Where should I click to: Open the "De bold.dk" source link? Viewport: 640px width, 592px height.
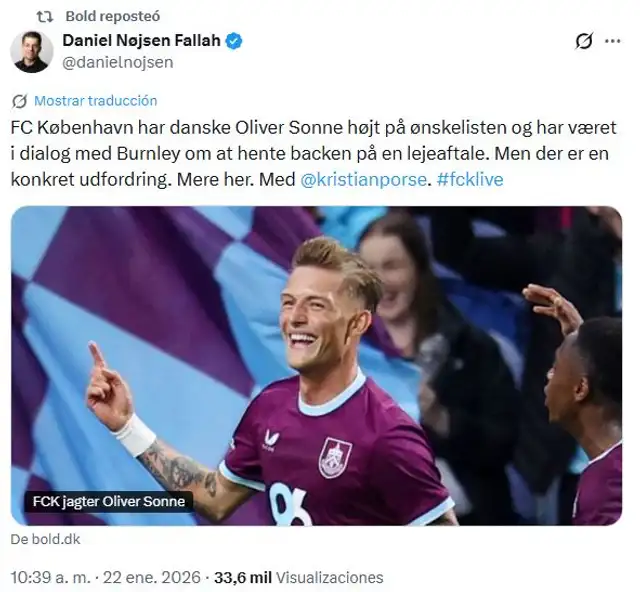coord(46,539)
